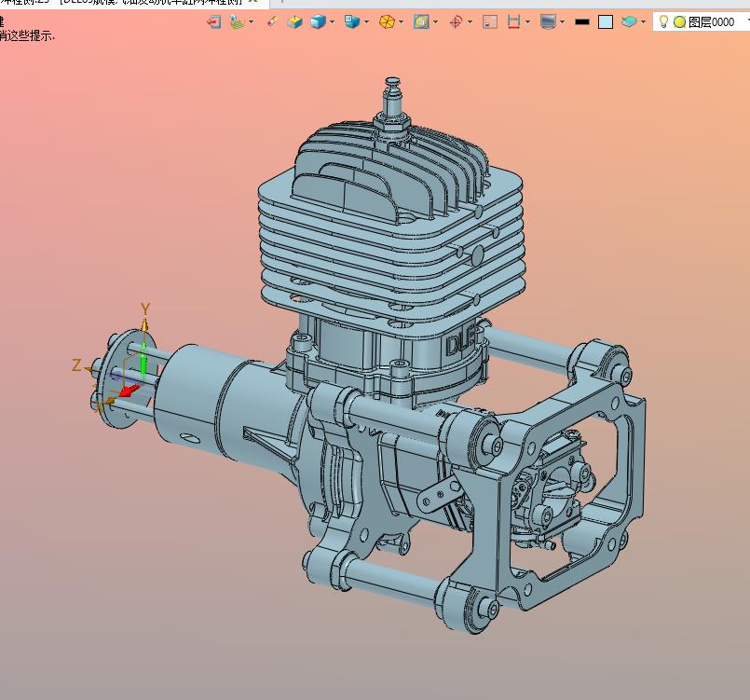Open the 图层0000 layer combo box
This screenshot has width=750, height=700.
(702, 22)
